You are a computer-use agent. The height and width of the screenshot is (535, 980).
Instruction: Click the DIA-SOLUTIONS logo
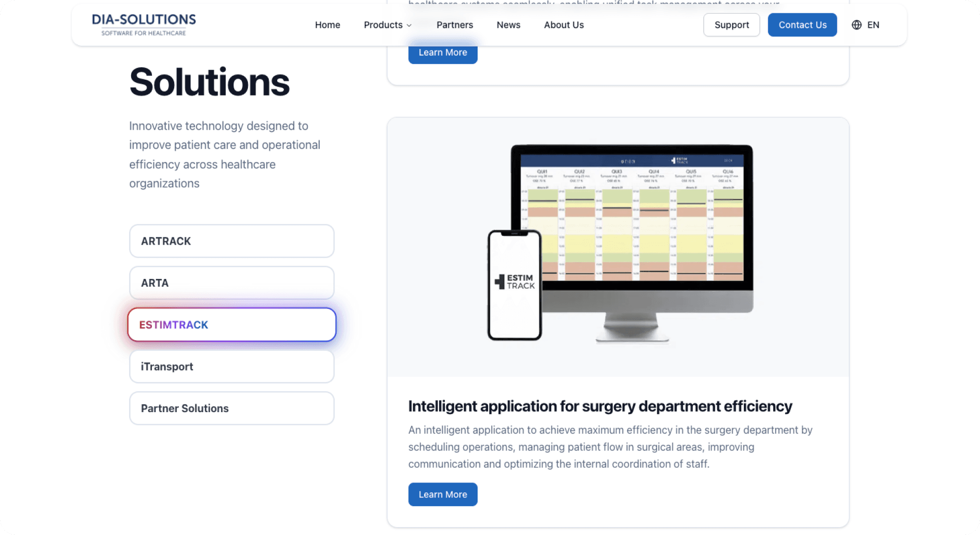tap(144, 24)
